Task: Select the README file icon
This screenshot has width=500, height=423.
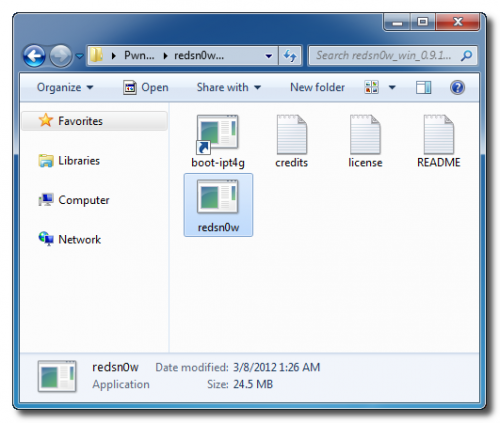Action: 439,134
